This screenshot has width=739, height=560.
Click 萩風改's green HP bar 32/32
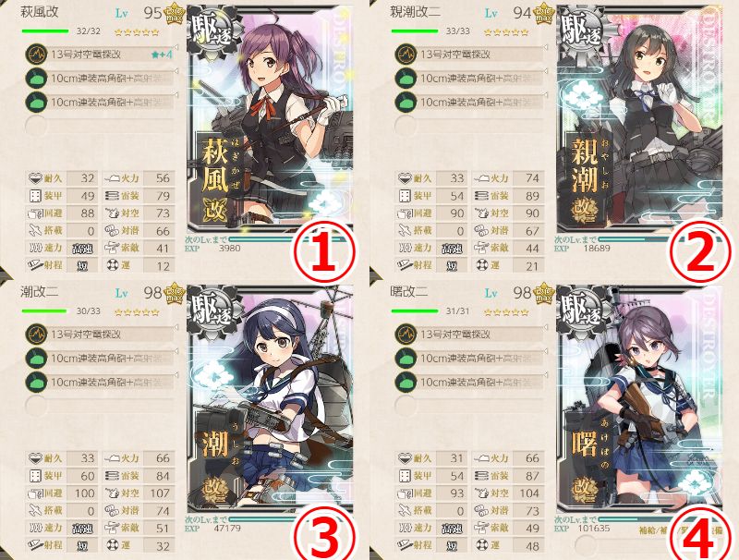pos(45,31)
